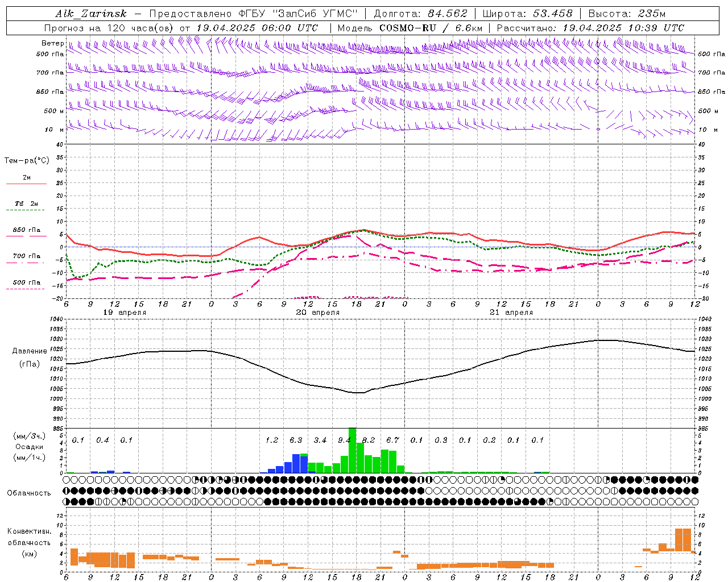The image size is (728, 582).
Task: Click the 3-hour precipitation value 3.4
Action: tap(320, 440)
